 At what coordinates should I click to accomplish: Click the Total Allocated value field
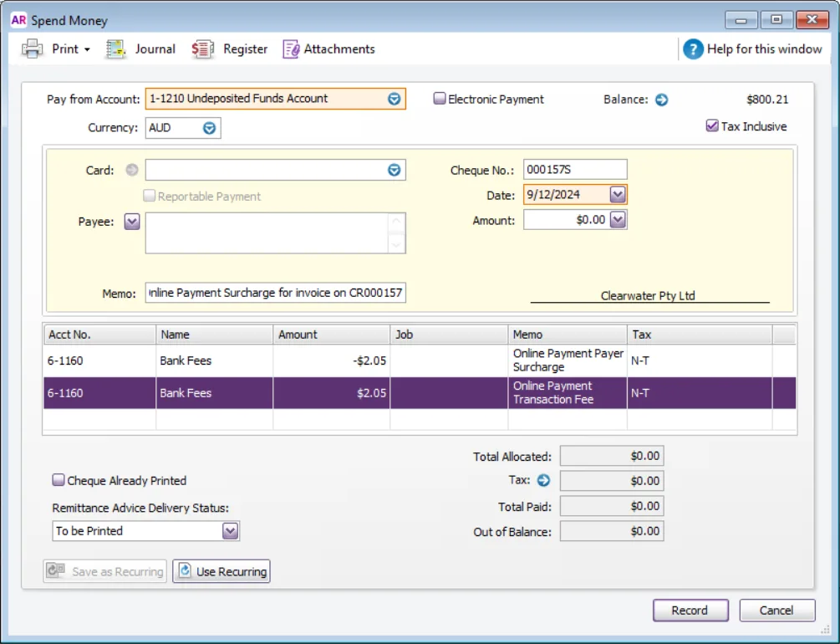612,456
